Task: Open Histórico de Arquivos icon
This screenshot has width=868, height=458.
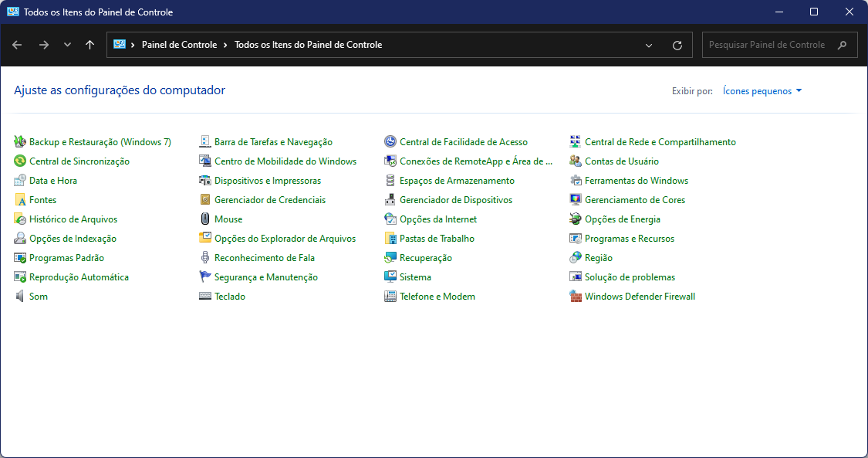Action: [x=20, y=219]
